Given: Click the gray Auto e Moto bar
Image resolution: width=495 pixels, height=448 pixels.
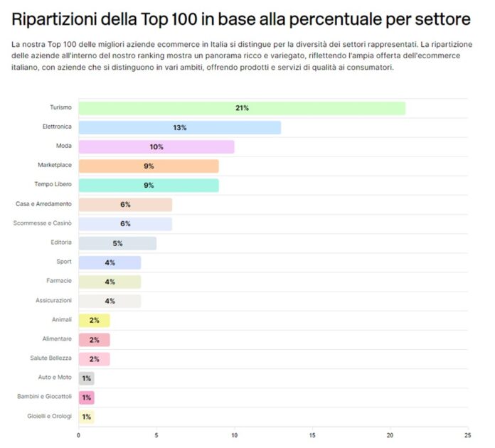Looking at the screenshot, I should click(86, 378).
